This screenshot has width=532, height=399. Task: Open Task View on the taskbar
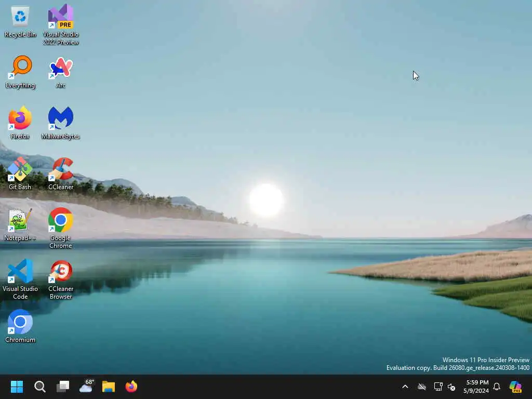pos(63,387)
